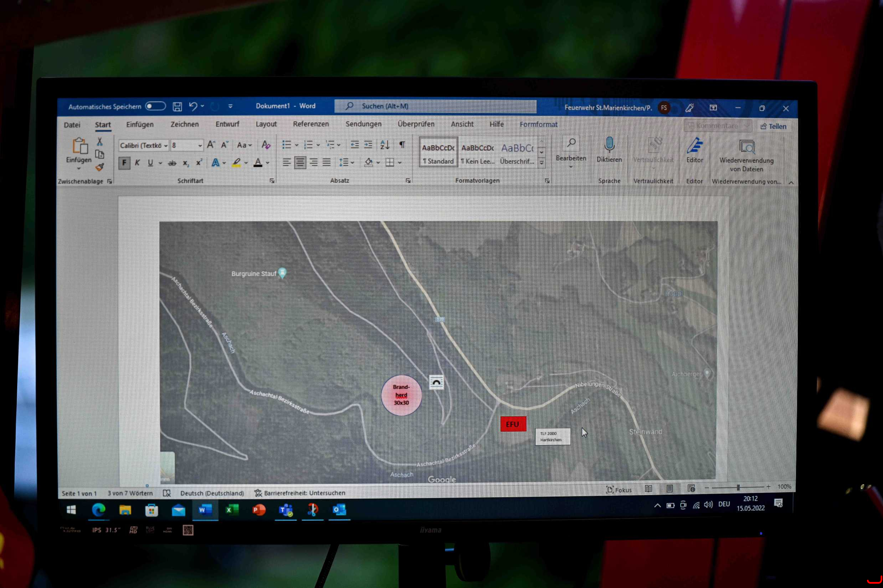883x588 pixels.
Task: Open the Calibri font name dropdown
Action: (166, 146)
